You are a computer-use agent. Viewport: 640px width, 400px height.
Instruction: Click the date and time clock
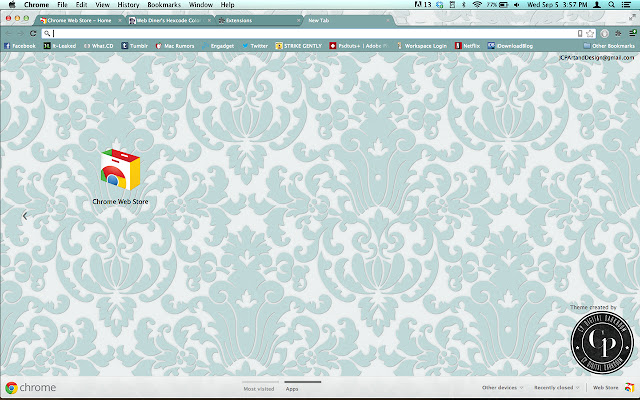(557, 4)
